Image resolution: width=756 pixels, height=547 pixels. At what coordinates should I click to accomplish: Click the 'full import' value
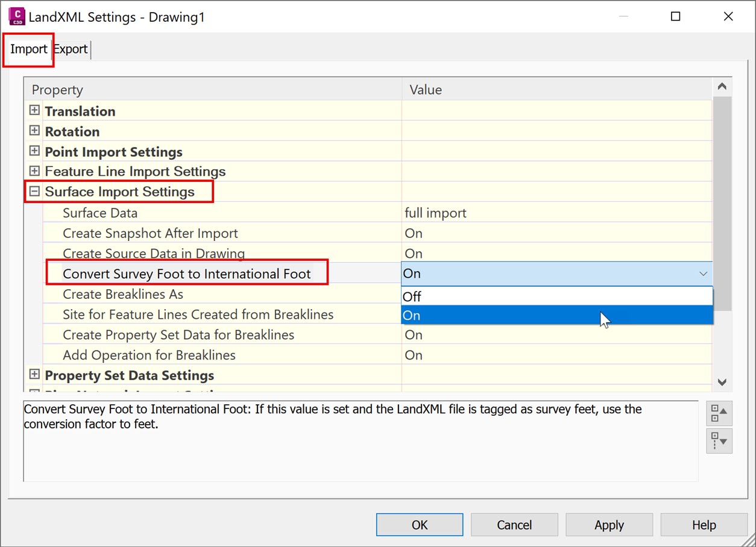435,213
